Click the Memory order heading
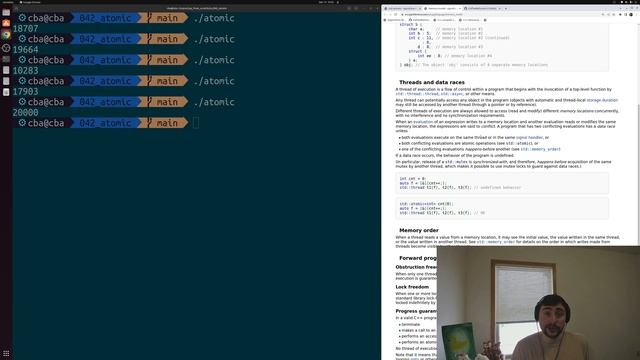The image size is (640, 360). [x=419, y=230]
